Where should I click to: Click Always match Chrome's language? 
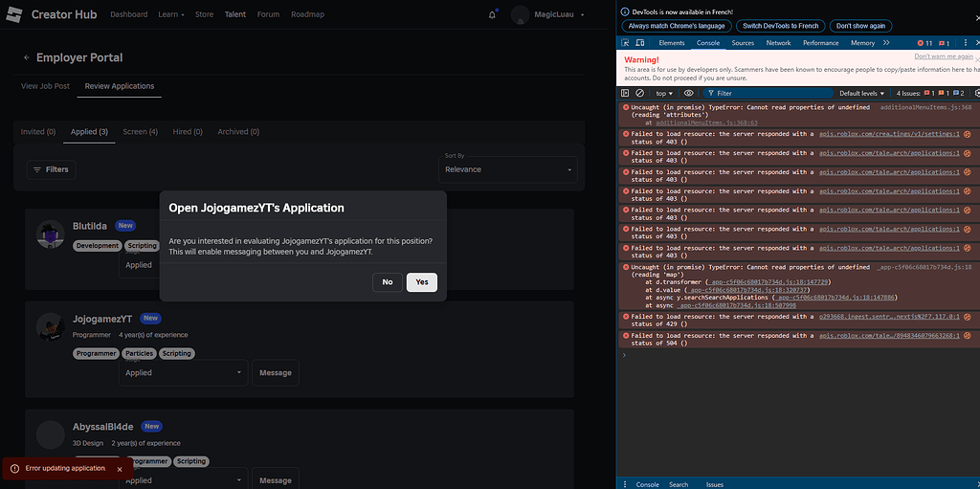click(677, 26)
